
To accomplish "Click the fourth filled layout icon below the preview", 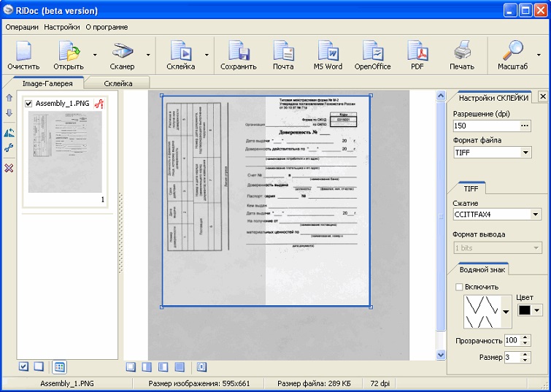I will [x=180, y=367].
